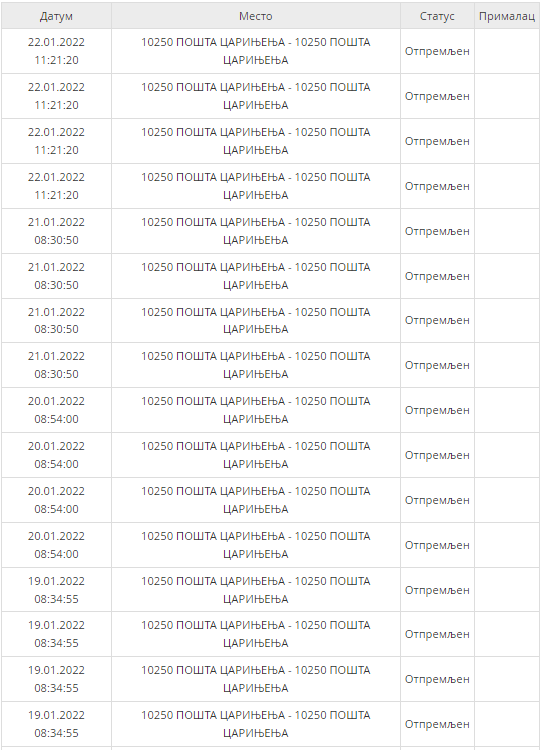The image size is (547, 750).
Task: Select the Прималац column header
Action: click(507, 16)
